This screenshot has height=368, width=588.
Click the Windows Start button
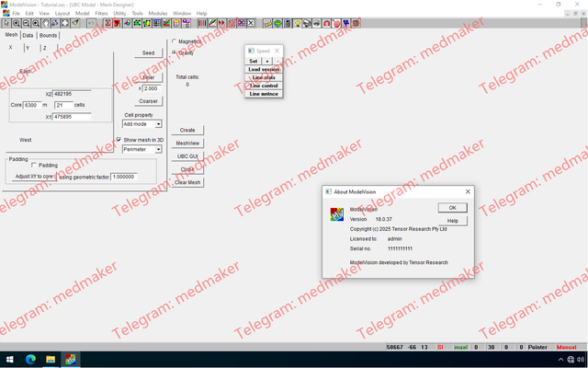tap(10, 360)
